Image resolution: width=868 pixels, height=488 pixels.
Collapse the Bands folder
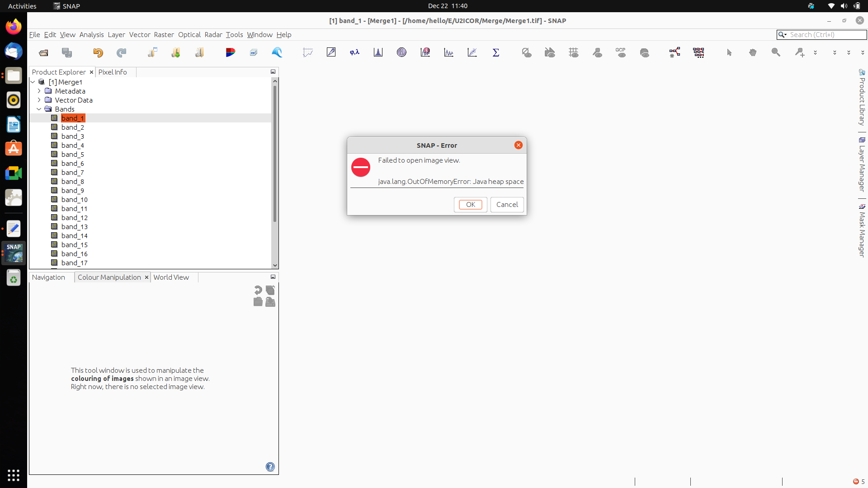[39, 109]
